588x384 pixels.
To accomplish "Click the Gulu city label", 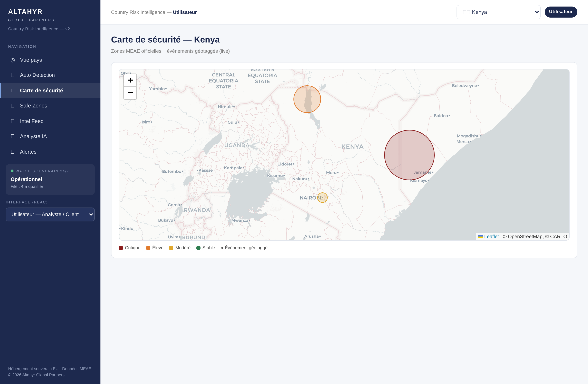I will (233, 122).
